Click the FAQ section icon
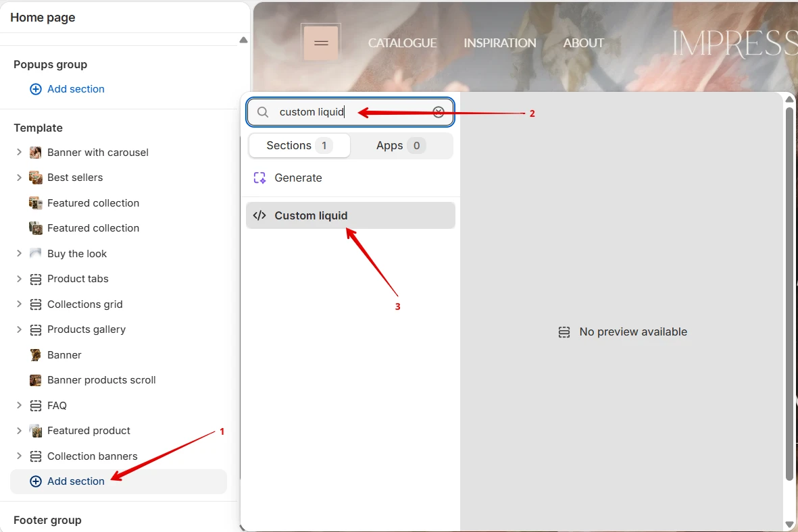This screenshot has width=798, height=532. [36, 405]
